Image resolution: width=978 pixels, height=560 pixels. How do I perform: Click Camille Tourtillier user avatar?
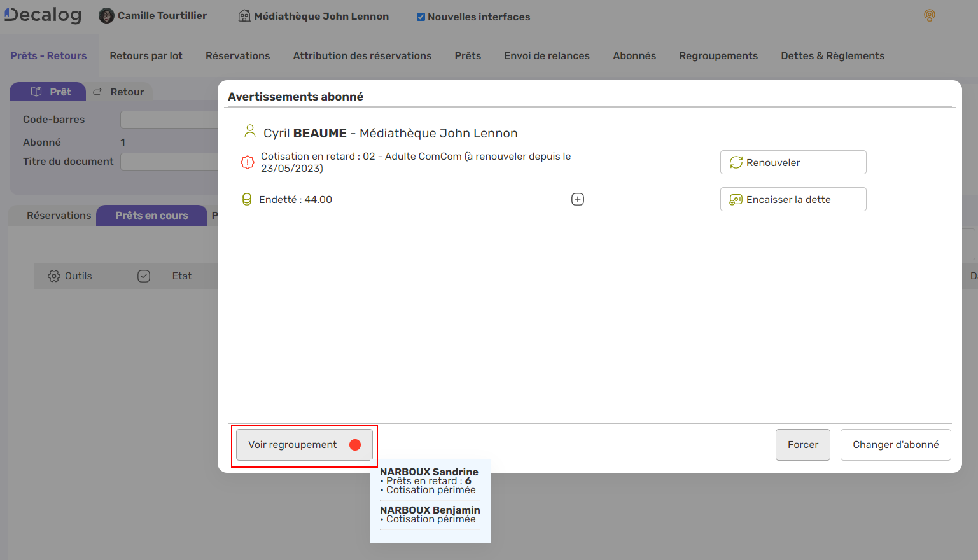click(106, 16)
